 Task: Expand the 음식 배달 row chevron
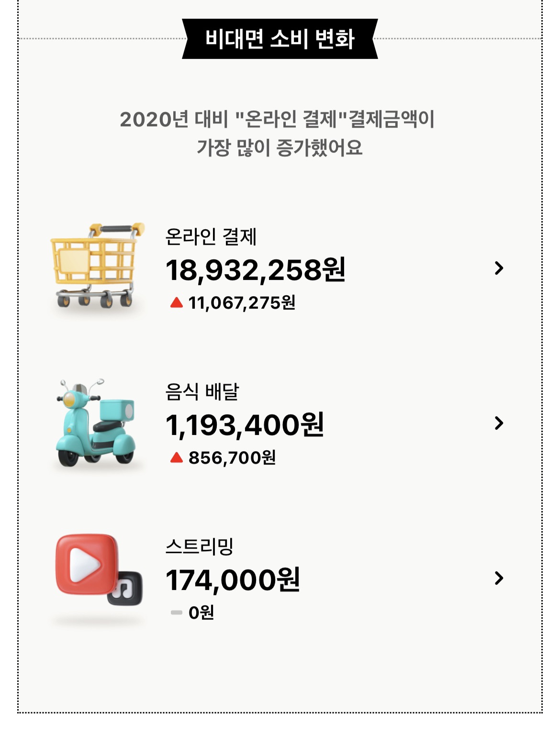coord(499,423)
